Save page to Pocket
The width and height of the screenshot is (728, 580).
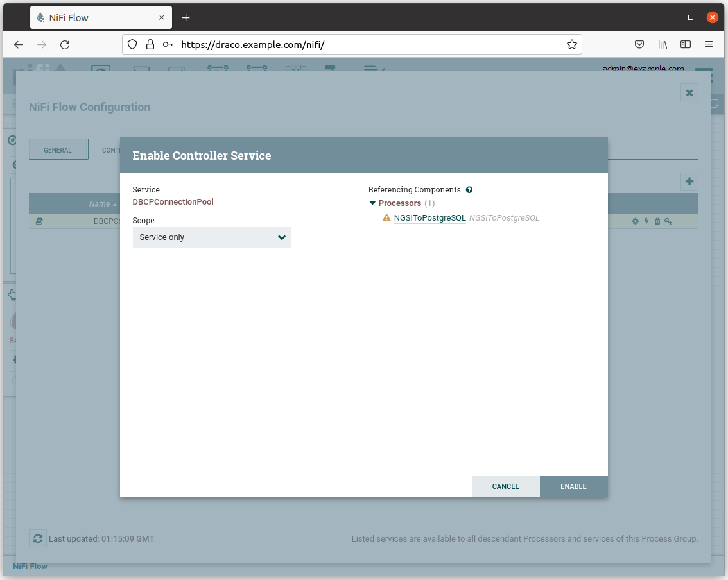tap(639, 44)
